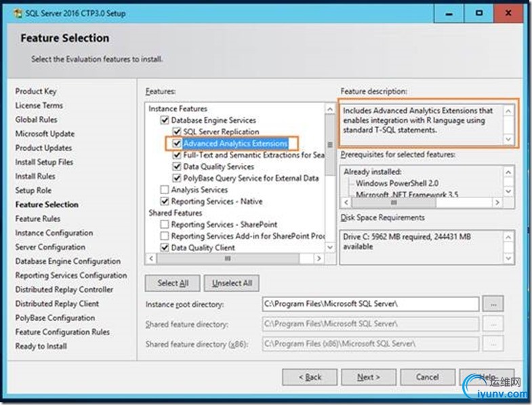The height and width of the screenshot is (405, 532).
Task: Click prerequisites horizontal scrollbar thumb
Action: (x=394, y=202)
